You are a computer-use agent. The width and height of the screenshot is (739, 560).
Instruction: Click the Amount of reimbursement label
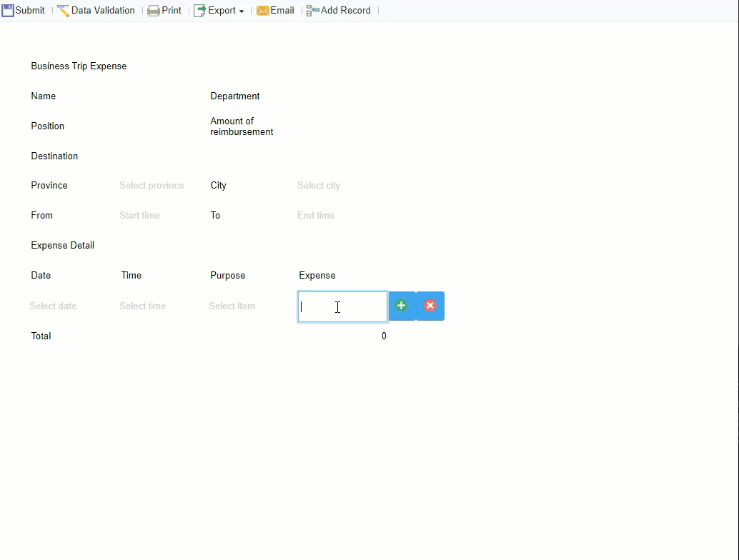point(242,126)
